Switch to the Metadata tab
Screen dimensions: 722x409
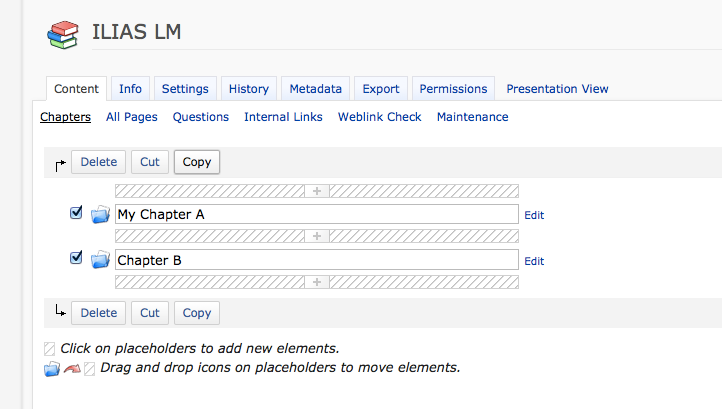point(315,89)
